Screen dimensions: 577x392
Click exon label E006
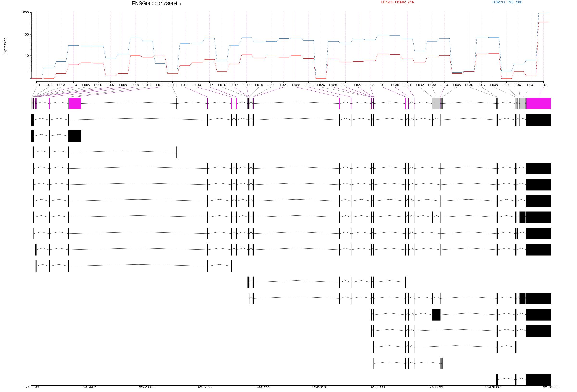pos(98,85)
